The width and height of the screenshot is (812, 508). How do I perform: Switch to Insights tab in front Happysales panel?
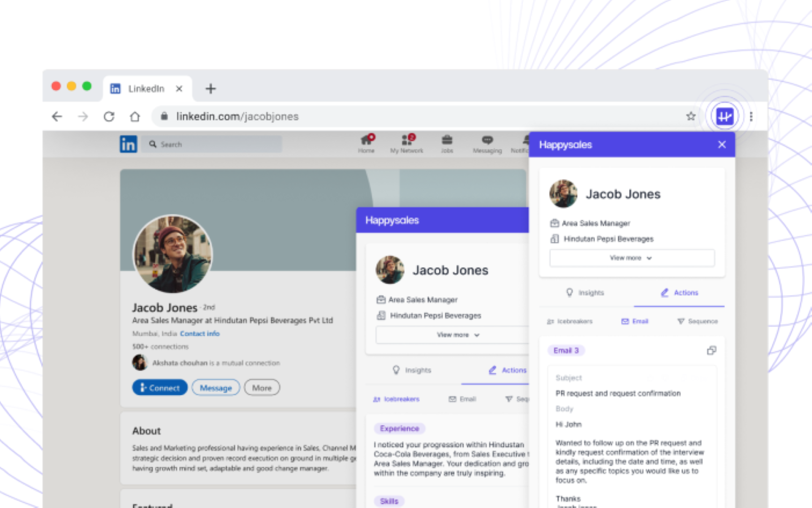click(585, 293)
